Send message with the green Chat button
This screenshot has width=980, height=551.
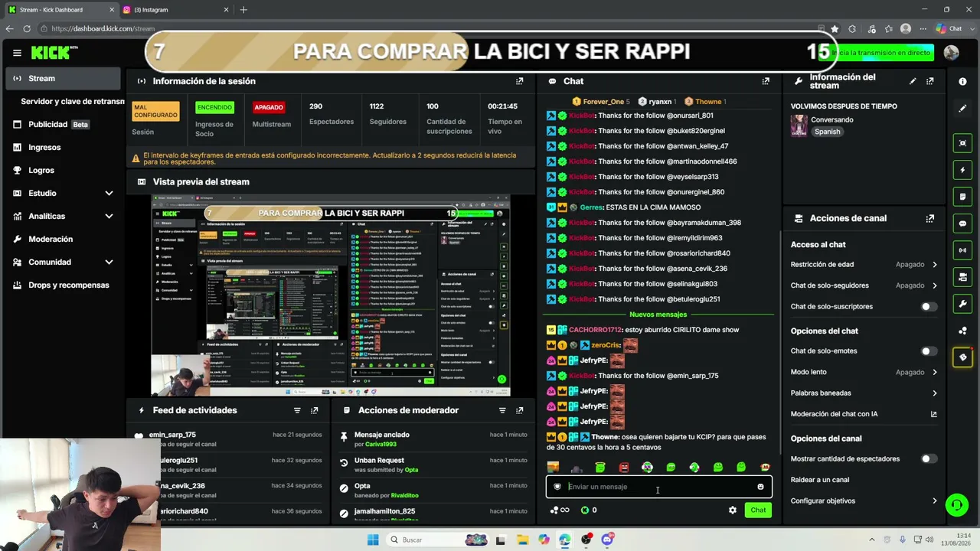pyautogui.click(x=758, y=510)
